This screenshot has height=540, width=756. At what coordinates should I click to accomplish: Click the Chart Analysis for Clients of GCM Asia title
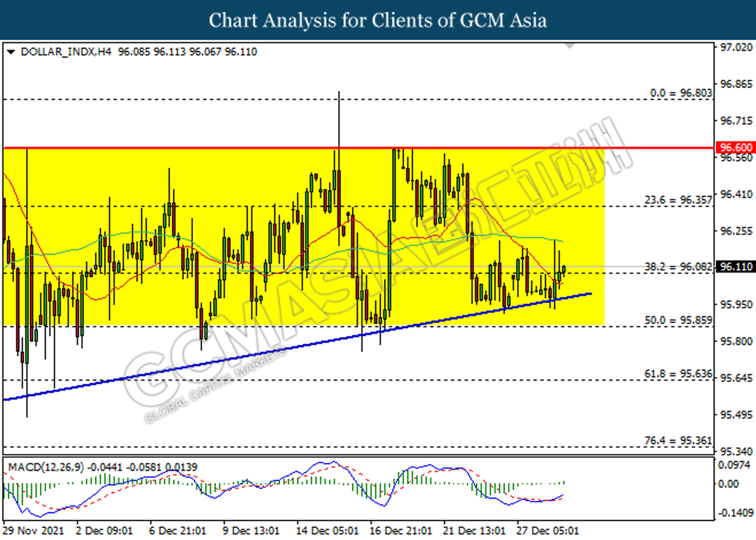pyautogui.click(x=378, y=20)
